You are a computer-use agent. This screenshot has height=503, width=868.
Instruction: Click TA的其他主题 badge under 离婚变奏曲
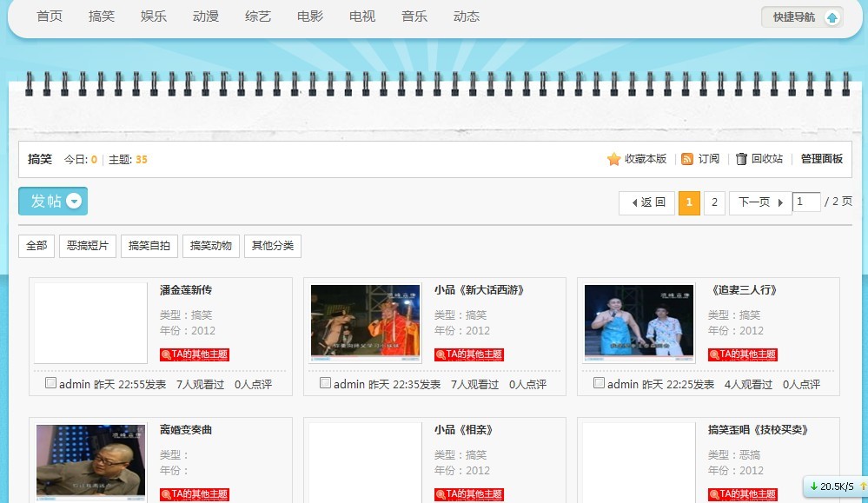195,494
